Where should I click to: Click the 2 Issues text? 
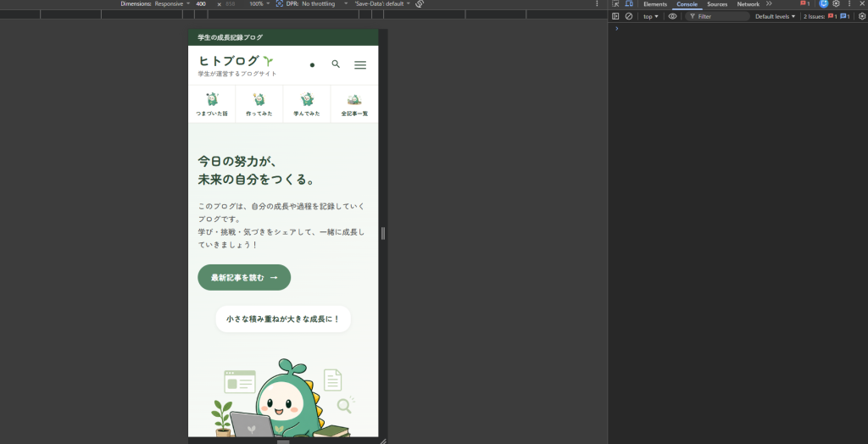tap(815, 17)
